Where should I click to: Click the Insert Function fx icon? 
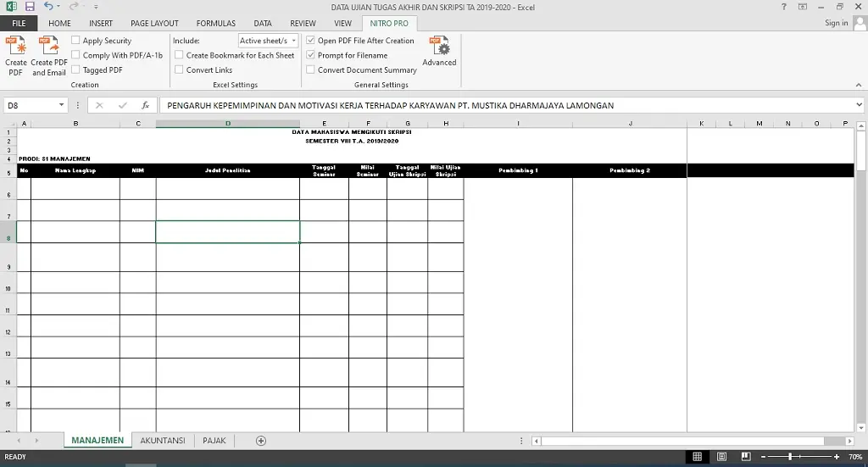click(x=145, y=105)
